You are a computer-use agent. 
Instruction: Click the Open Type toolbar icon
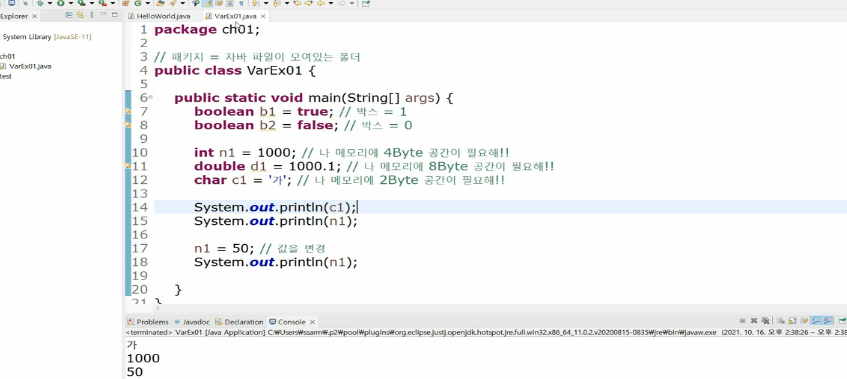[x=160, y=3]
